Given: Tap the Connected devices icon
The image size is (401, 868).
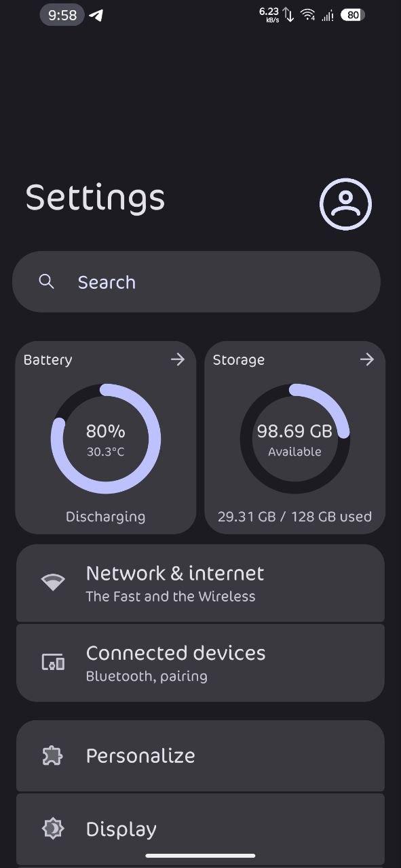Looking at the screenshot, I should point(53,662).
